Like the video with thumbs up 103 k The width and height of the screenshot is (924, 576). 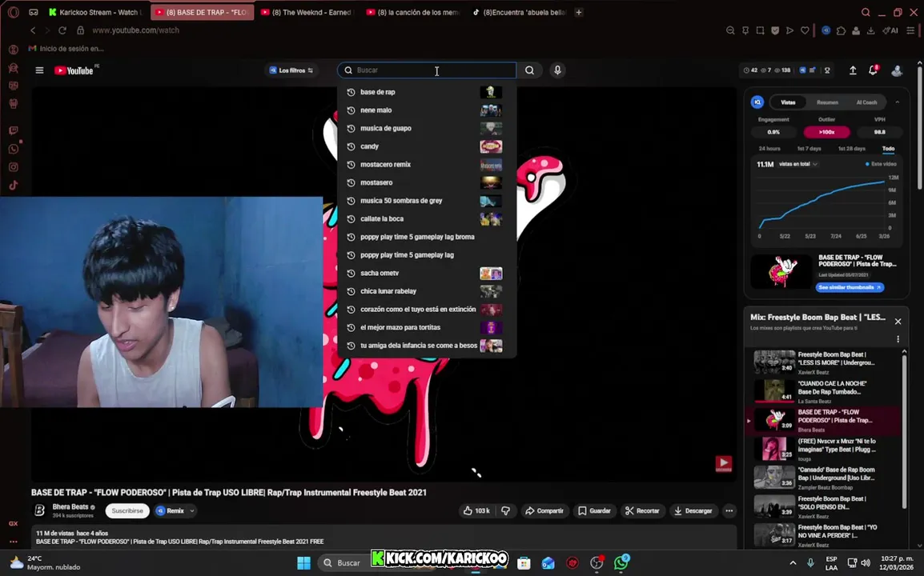(476, 510)
